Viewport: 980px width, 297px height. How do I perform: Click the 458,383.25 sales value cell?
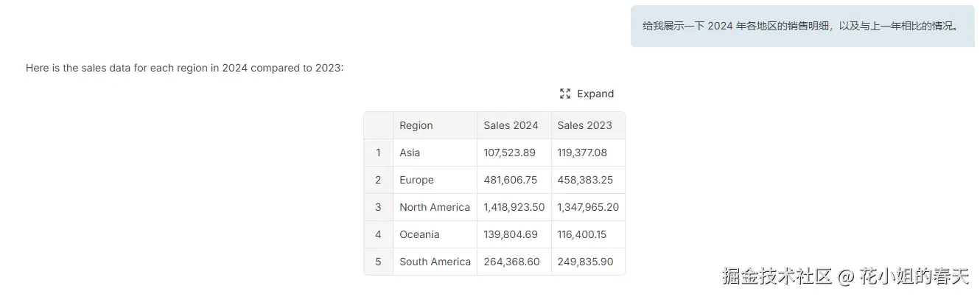coord(585,180)
